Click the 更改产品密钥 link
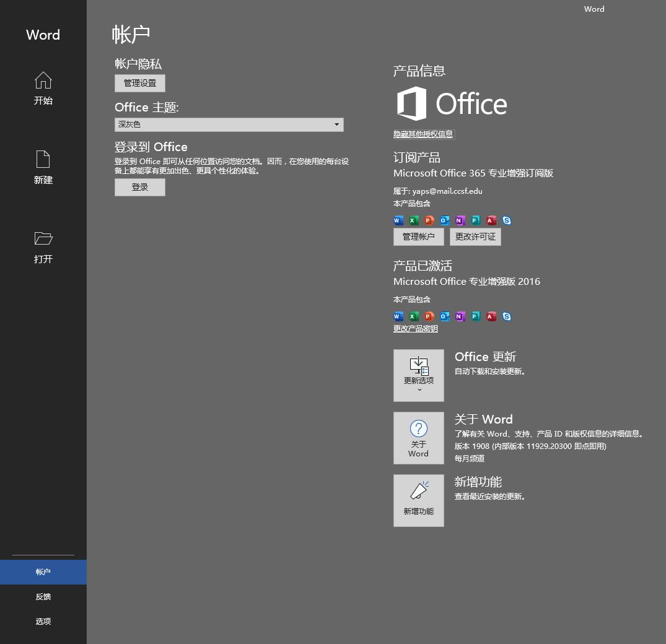The height and width of the screenshot is (644, 666). coord(416,329)
